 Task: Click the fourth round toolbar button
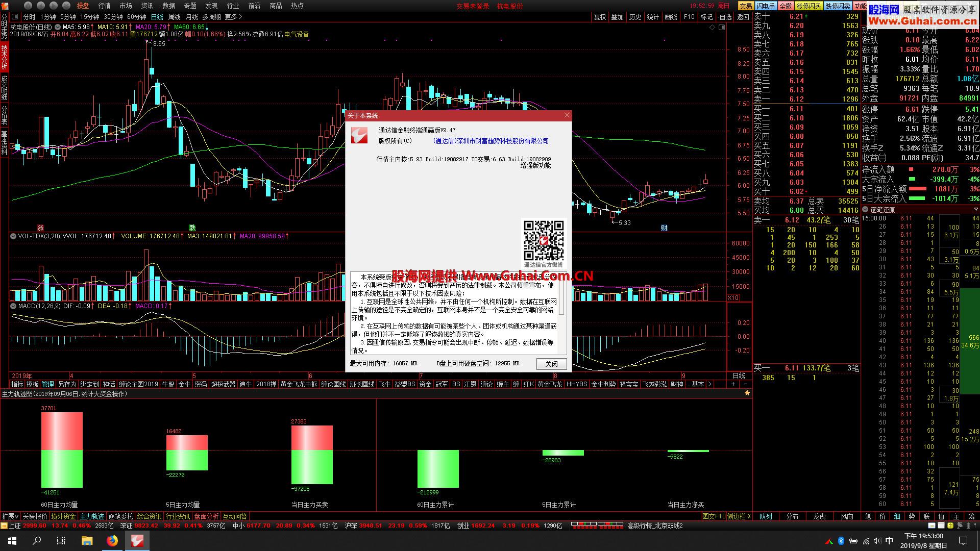click(66, 6)
